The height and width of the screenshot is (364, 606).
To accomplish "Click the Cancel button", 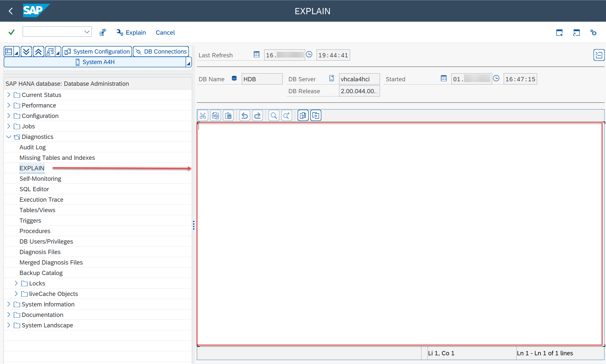I will pyautogui.click(x=165, y=32).
